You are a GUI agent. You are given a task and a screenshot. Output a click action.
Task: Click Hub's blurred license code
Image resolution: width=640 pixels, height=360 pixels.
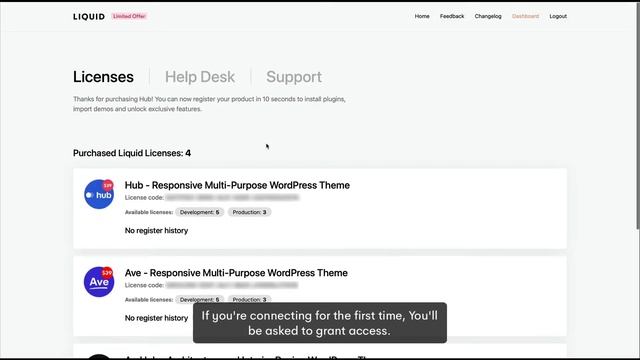pyautogui.click(x=232, y=198)
